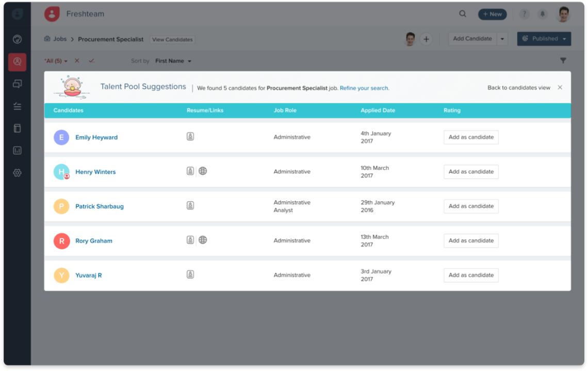Open Settings gear in left sidebar

point(17,173)
